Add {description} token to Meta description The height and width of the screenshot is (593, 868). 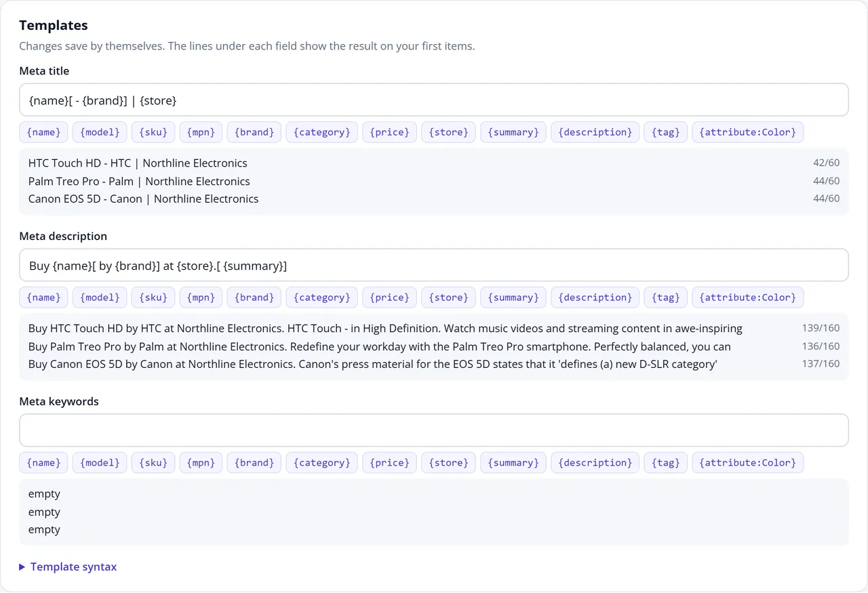[x=595, y=298]
